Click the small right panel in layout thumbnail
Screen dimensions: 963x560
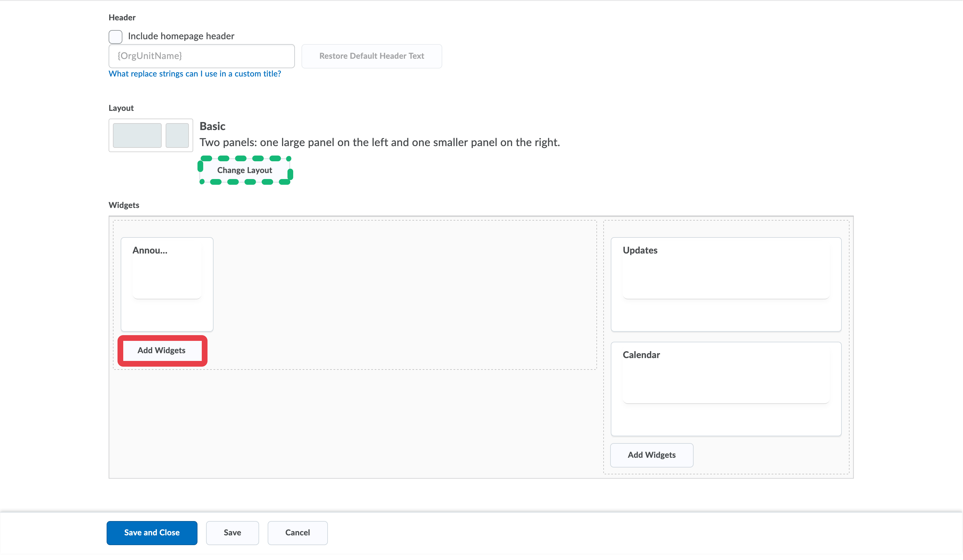coord(177,135)
